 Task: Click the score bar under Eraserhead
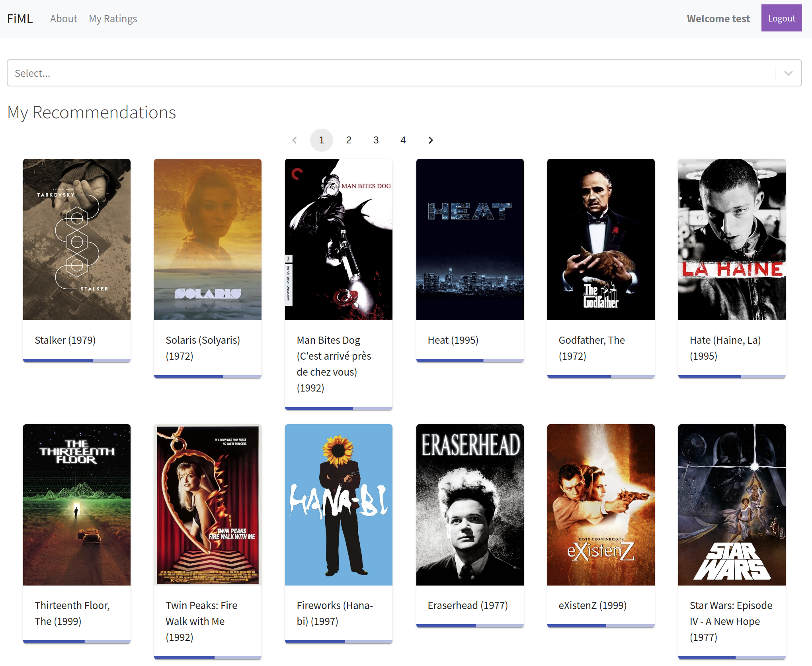[x=470, y=626]
